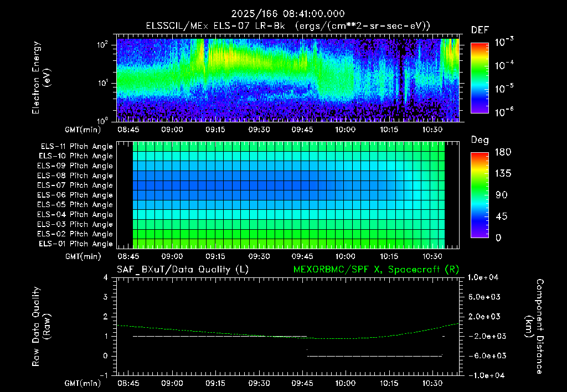Click the '1.0e+04' right-axis value
The width and height of the screenshot is (567, 392).
pos(483,277)
